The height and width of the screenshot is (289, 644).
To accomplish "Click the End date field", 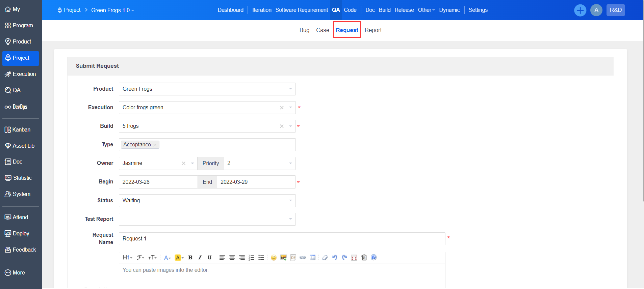I will click(x=256, y=182).
